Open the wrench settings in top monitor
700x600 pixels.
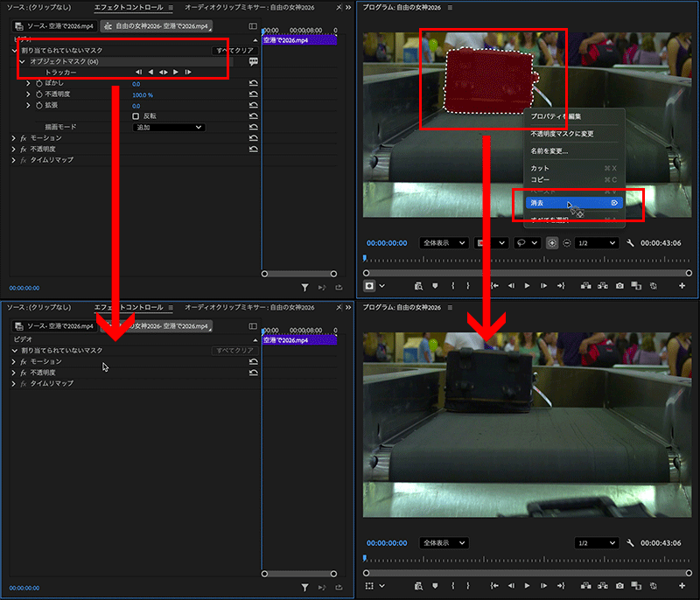pos(631,242)
